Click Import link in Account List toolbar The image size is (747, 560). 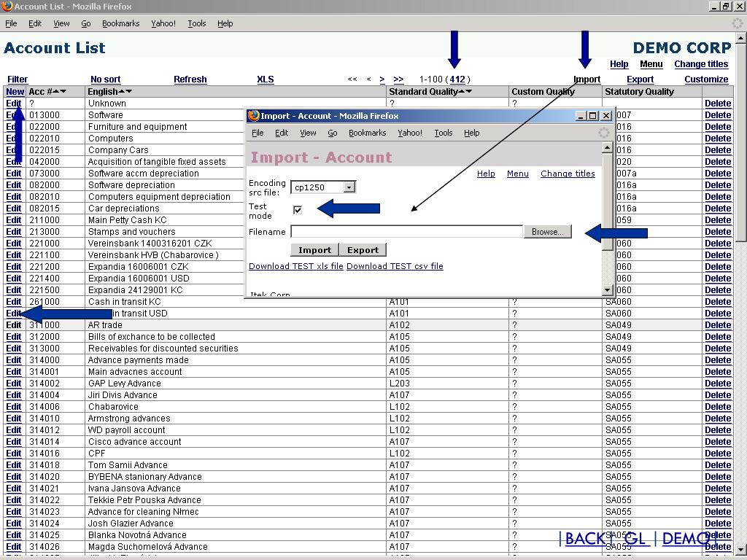(587, 79)
